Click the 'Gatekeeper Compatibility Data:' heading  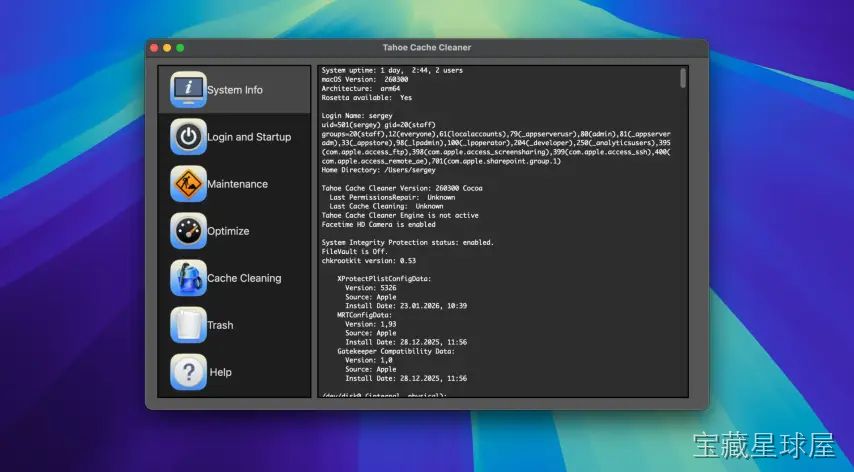pyautogui.click(x=396, y=351)
